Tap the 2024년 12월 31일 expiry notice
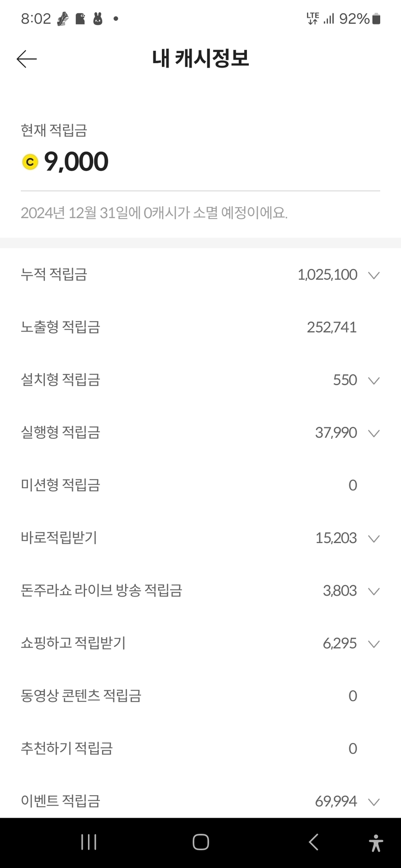This screenshot has width=401, height=868. tap(154, 213)
